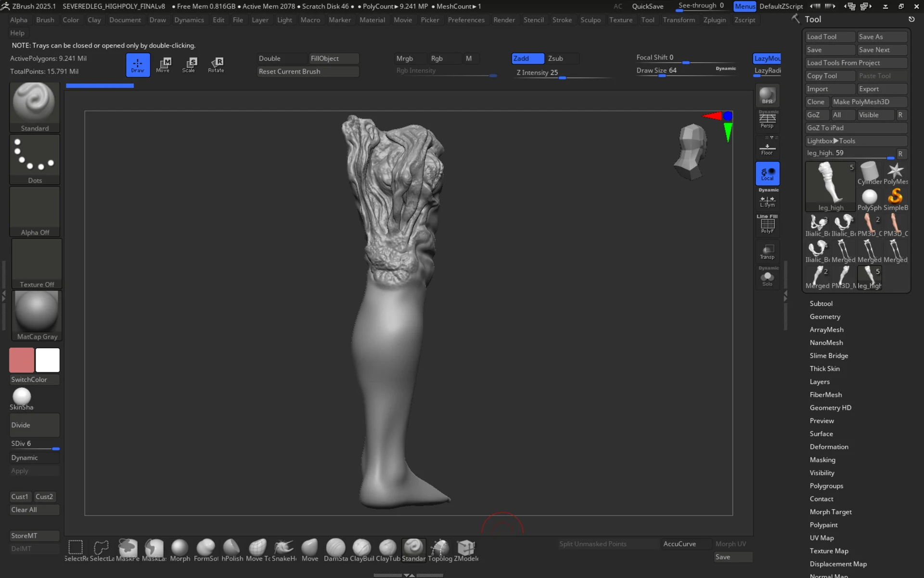Toggle the Persp perspective view
This screenshot has width=924, height=578.
pos(767,120)
